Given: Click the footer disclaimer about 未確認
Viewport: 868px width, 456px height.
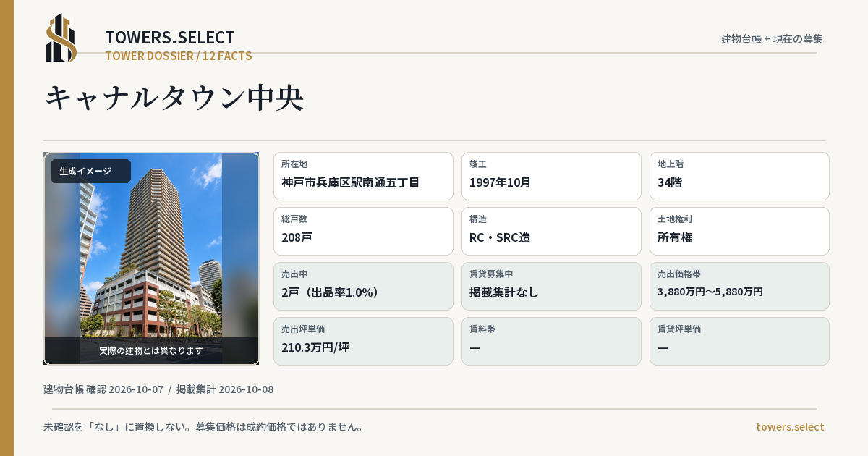Looking at the screenshot, I should click(203, 427).
